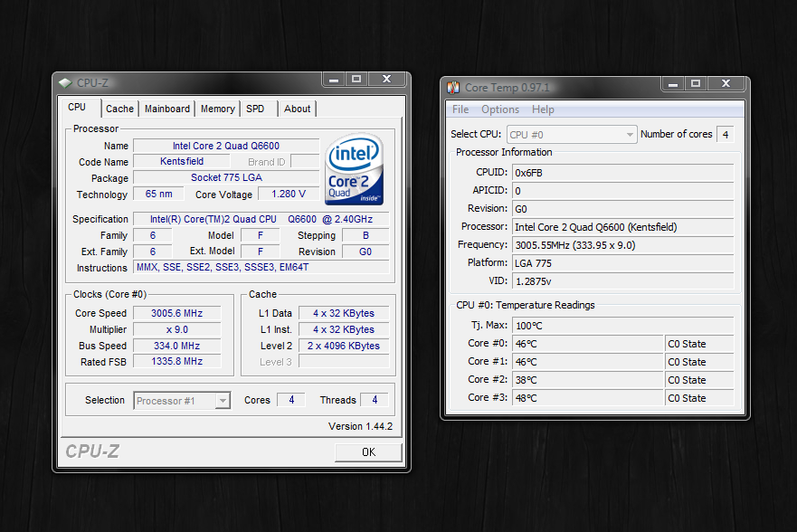Click the L1 Data 4 x 32 KBytes value
Screen dimensions: 797x532
344,314
